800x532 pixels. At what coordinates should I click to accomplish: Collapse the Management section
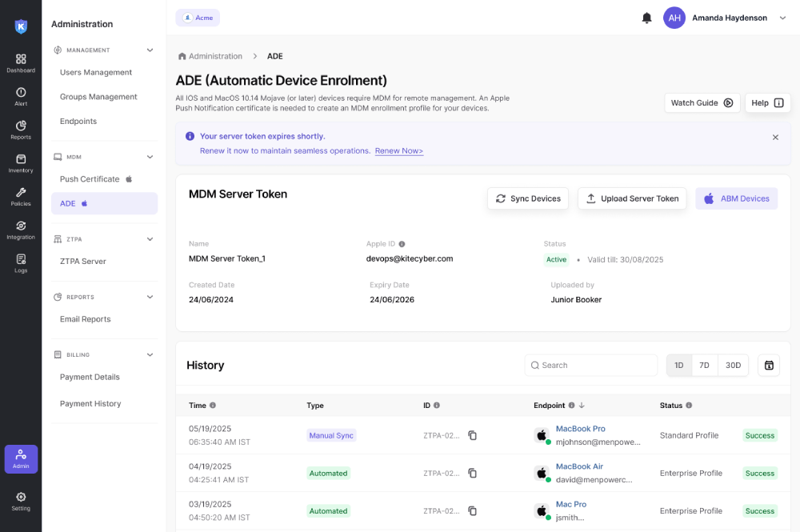[150, 50]
